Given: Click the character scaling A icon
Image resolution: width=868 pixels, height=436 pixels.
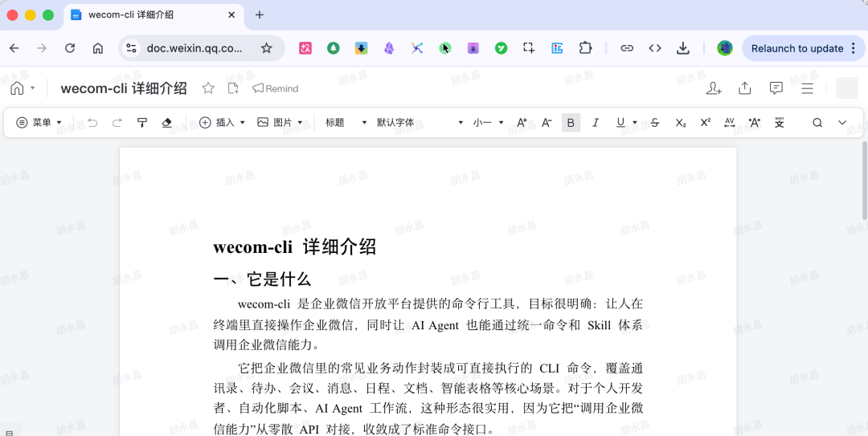Looking at the screenshot, I should [755, 123].
